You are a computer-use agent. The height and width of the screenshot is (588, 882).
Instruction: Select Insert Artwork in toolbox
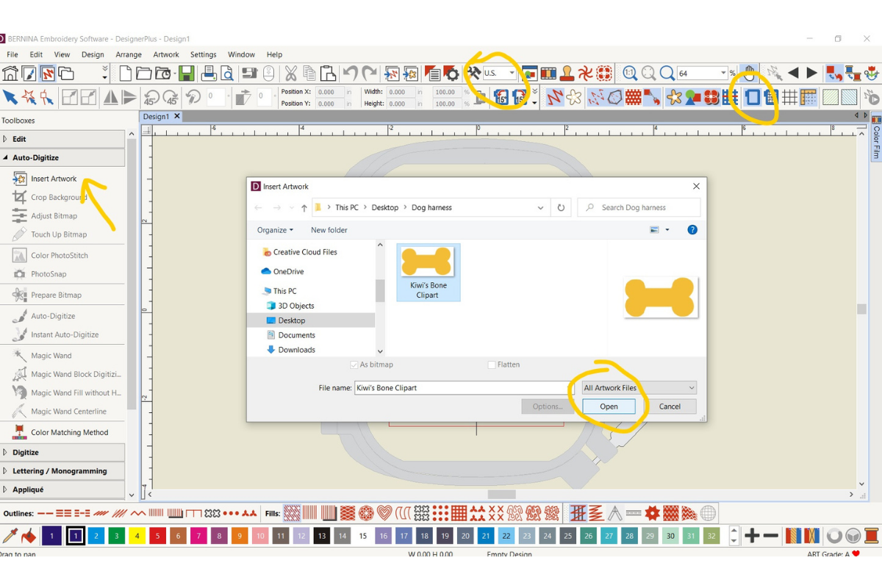pos(54,179)
